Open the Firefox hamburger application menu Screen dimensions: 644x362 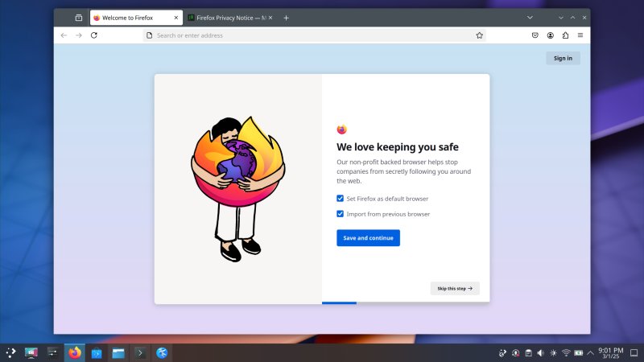tap(580, 35)
